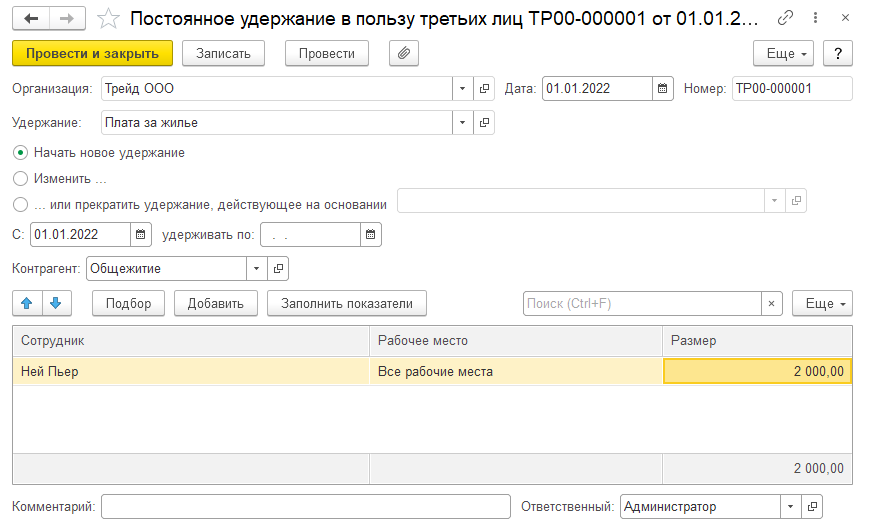This screenshot has height=530, width=870.
Task: Clear the search field with X
Action: 772,303
